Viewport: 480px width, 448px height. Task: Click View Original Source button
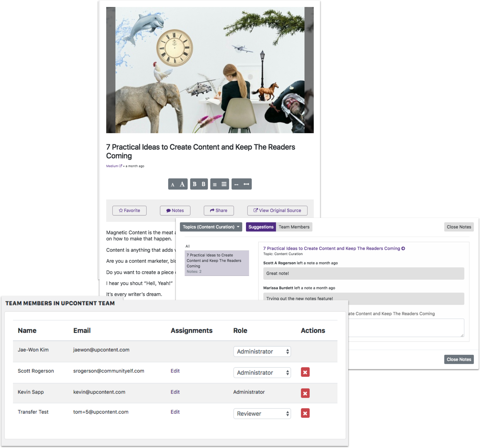coord(277,210)
